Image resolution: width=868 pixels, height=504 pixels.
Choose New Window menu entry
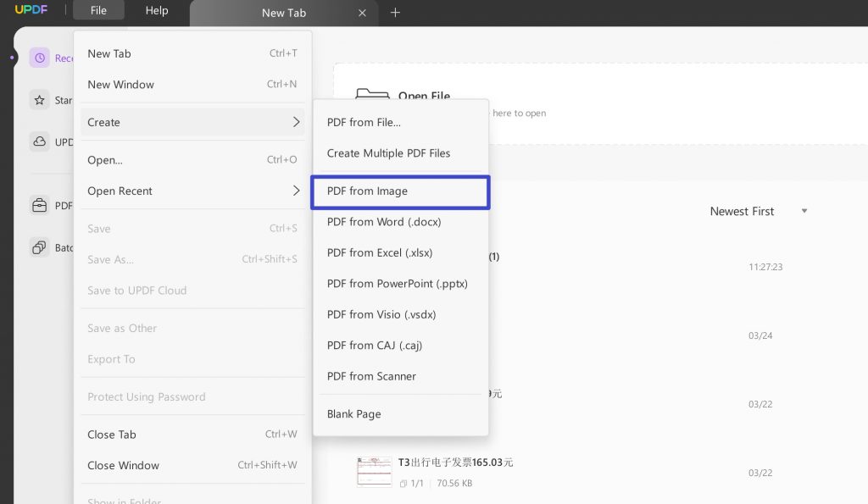coord(192,85)
